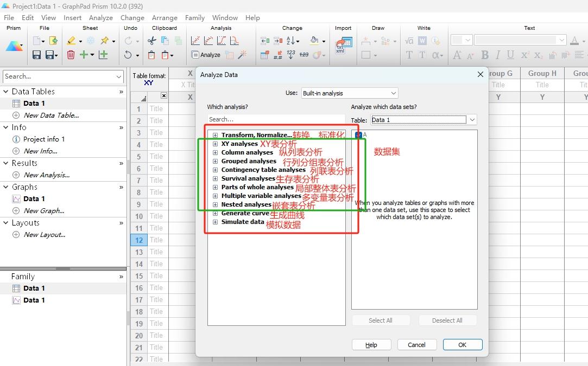Click the Sort data A-Z icon
The width and height of the screenshot is (588, 366).
click(291, 41)
